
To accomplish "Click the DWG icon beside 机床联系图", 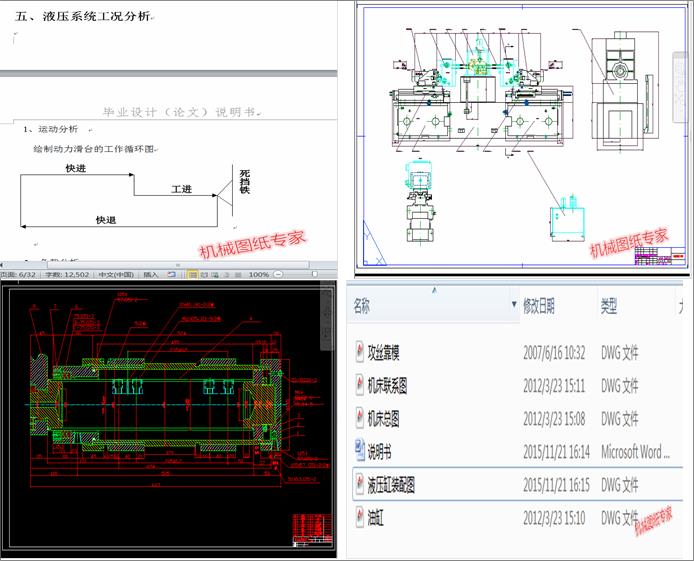I will point(359,385).
